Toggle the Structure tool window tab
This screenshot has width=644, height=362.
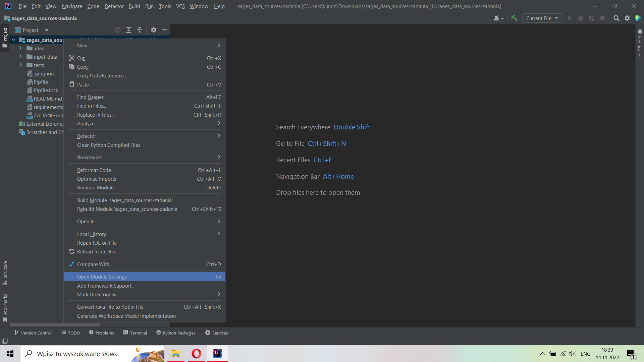point(5,272)
